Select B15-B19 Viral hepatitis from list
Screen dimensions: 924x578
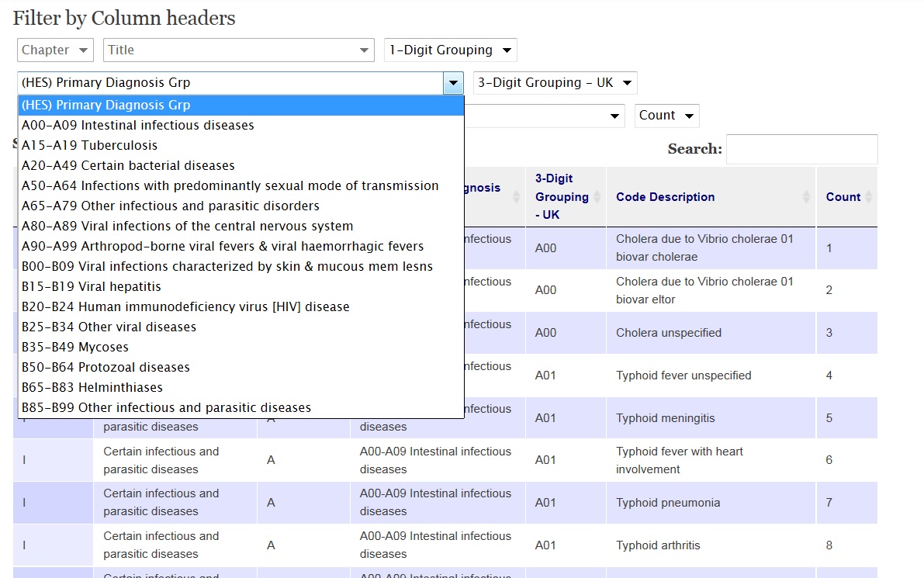click(92, 286)
